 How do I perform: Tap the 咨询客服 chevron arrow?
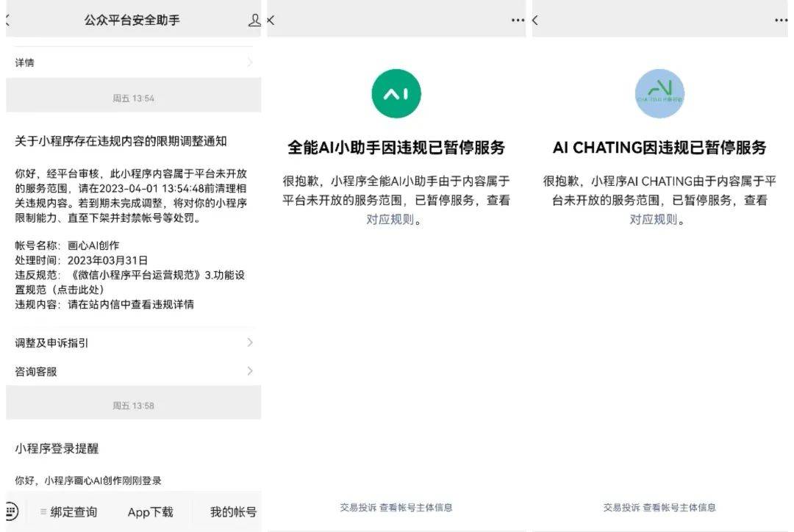click(250, 371)
